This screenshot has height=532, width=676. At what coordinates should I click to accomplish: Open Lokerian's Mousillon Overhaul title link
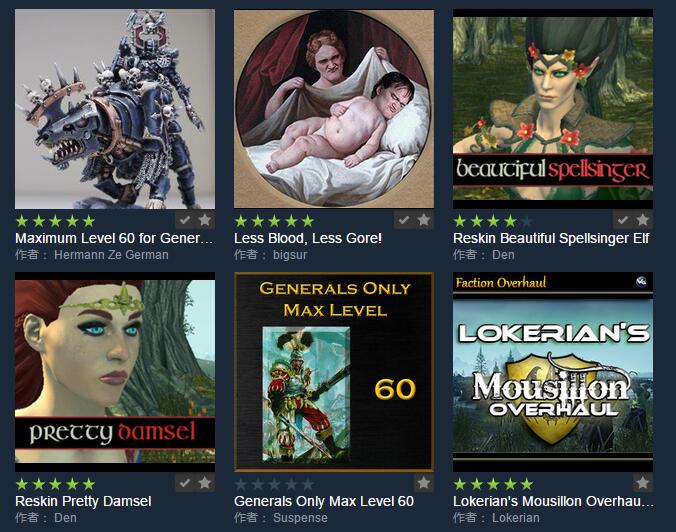553,501
